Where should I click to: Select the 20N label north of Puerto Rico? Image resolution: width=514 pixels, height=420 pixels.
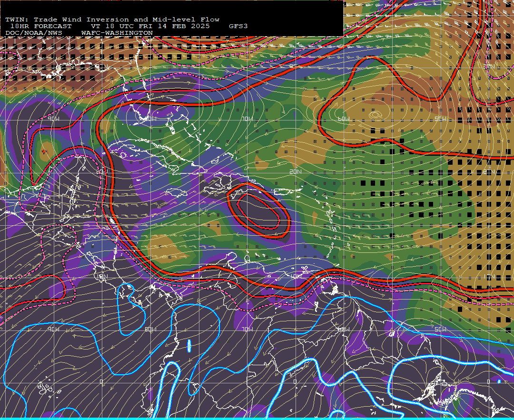click(296, 171)
